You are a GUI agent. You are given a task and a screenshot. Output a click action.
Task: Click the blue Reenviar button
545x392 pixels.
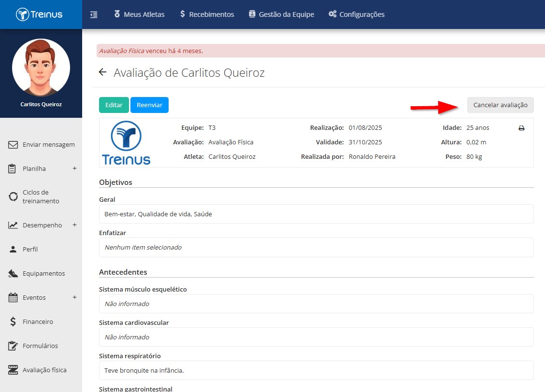point(149,105)
